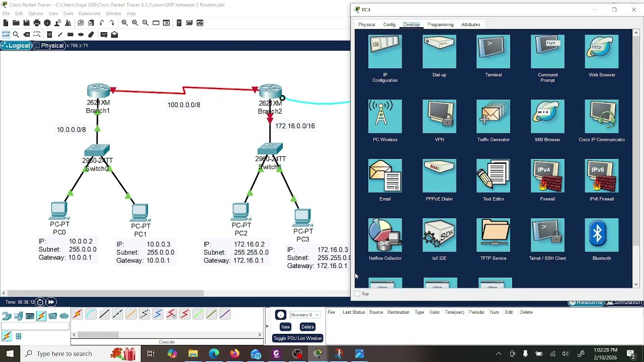Launch IoX IDE
Viewport: 644px width, 362px height.
tap(439, 235)
